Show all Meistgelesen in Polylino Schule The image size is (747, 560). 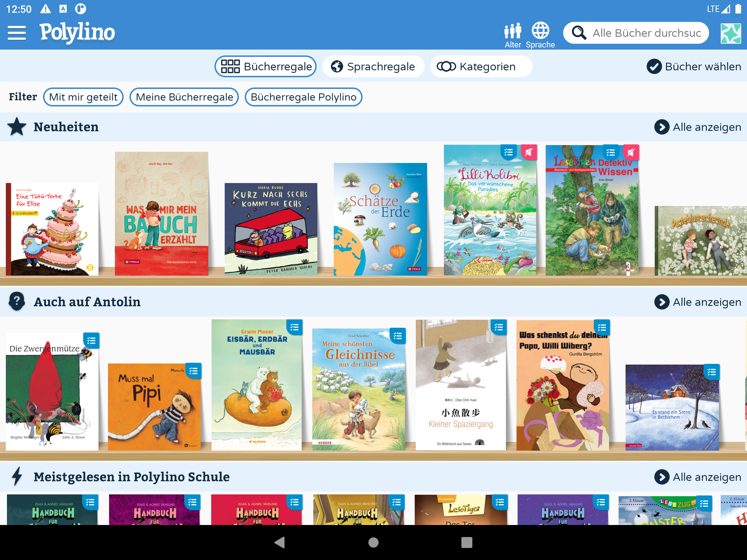pyautogui.click(x=698, y=477)
